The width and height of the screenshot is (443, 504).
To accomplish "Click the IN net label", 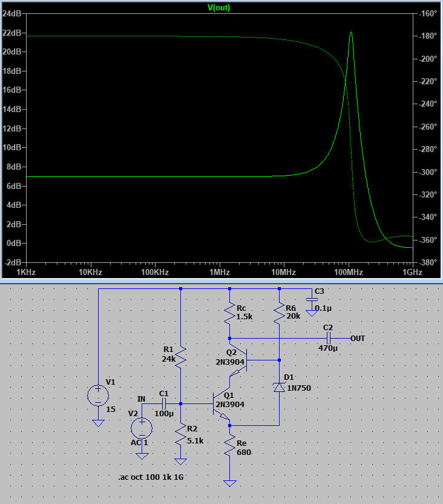I will tap(142, 399).
